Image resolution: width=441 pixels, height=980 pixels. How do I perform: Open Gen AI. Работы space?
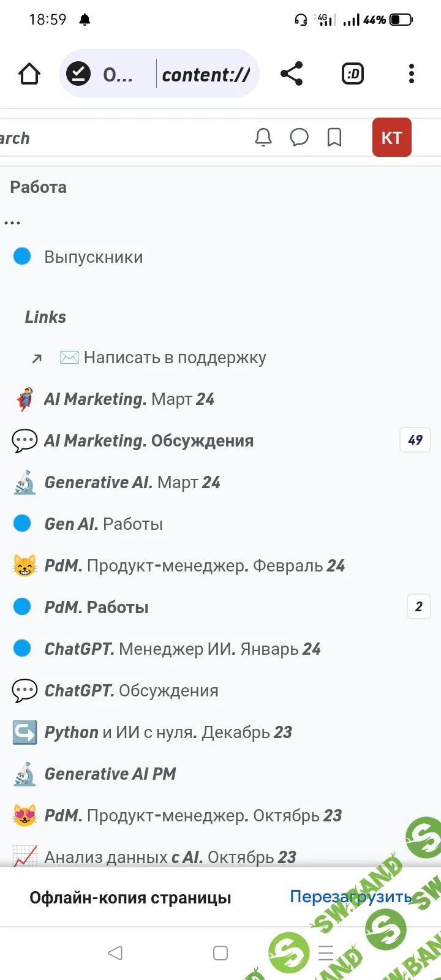pyautogui.click(x=104, y=524)
